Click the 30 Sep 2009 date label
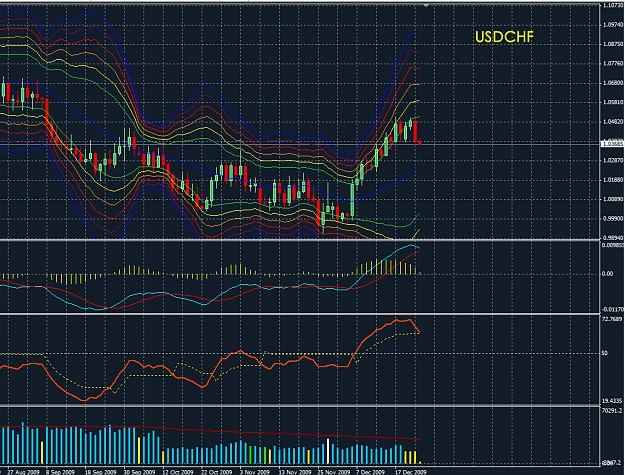The height and width of the screenshot is (475, 625). point(139,472)
